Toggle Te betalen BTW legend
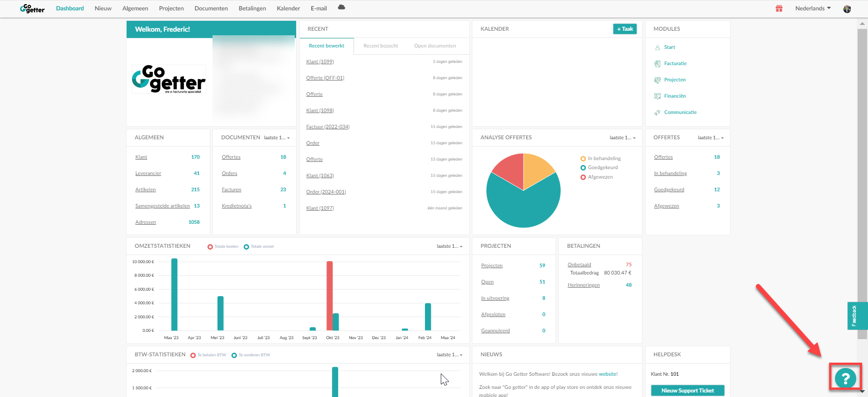The image size is (868, 397). [x=208, y=355]
